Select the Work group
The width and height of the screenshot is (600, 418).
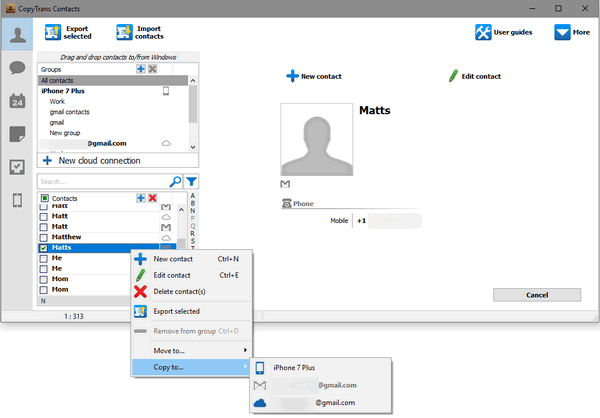pos(57,101)
